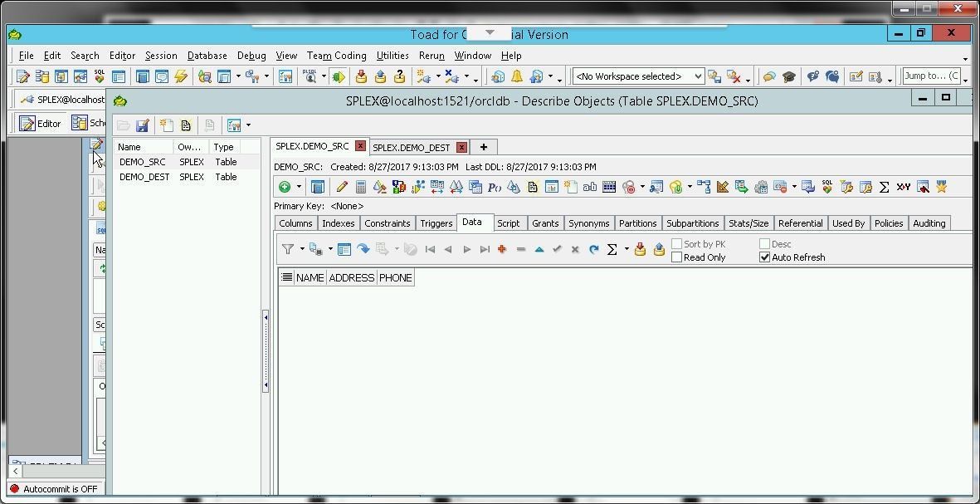Image resolution: width=980 pixels, height=504 pixels.
Task: Toggle the Sort by PK checkbox
Action: (x=676, y=244)
